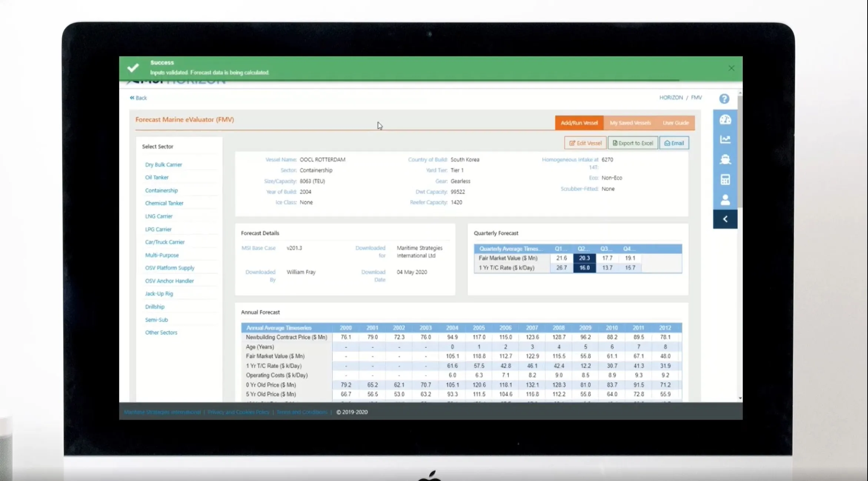Image resolution: width=868 pixels, height=481 pixels.
Task: Click the Edit Vessel button
Action: click(x=585, y=143)
